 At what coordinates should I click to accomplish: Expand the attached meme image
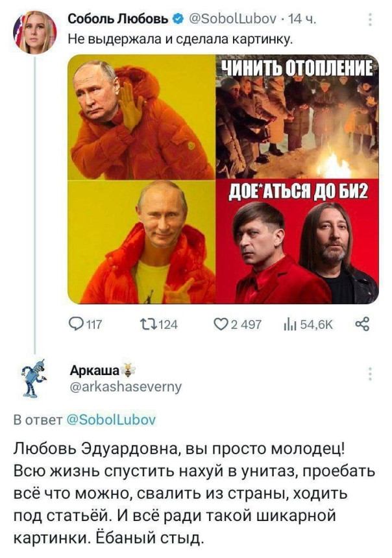coord(223,179)
